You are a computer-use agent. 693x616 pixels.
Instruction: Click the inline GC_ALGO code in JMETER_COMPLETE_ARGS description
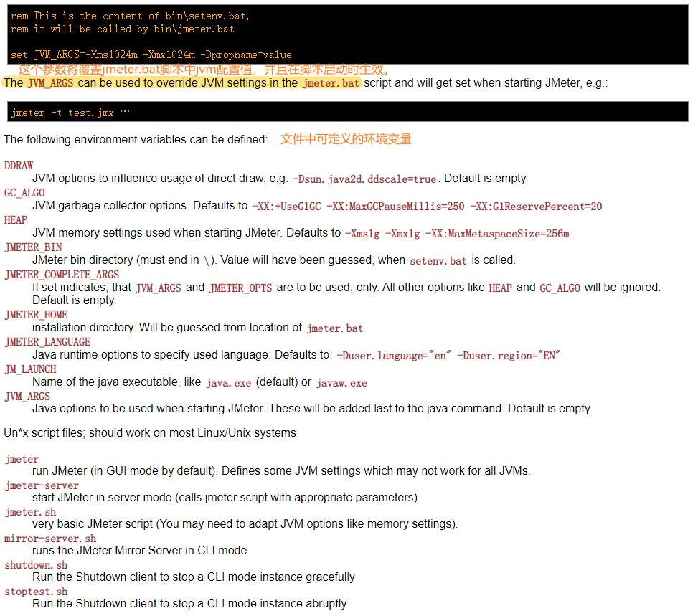click(x=560, y=288)
